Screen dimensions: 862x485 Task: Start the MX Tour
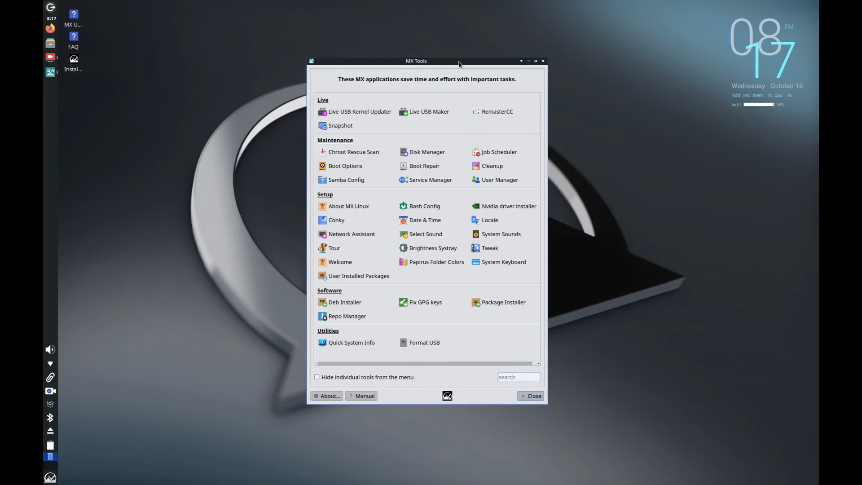click(329, 248)
